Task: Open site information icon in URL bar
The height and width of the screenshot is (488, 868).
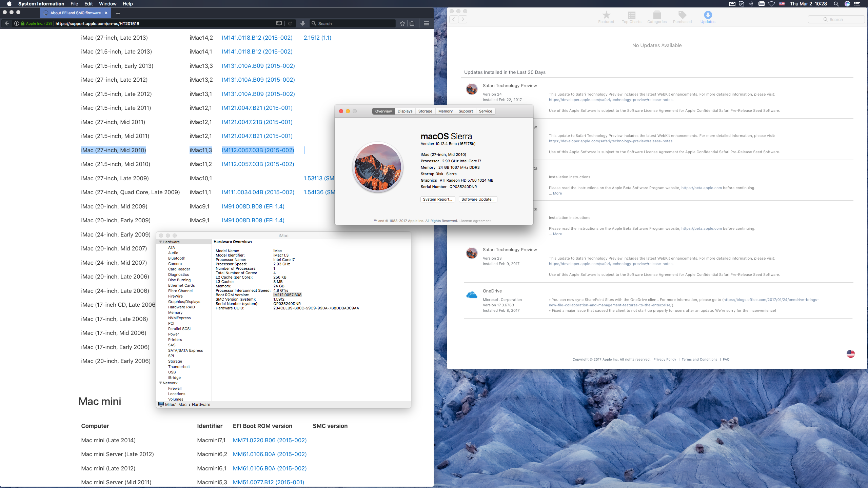Action: 16,23
